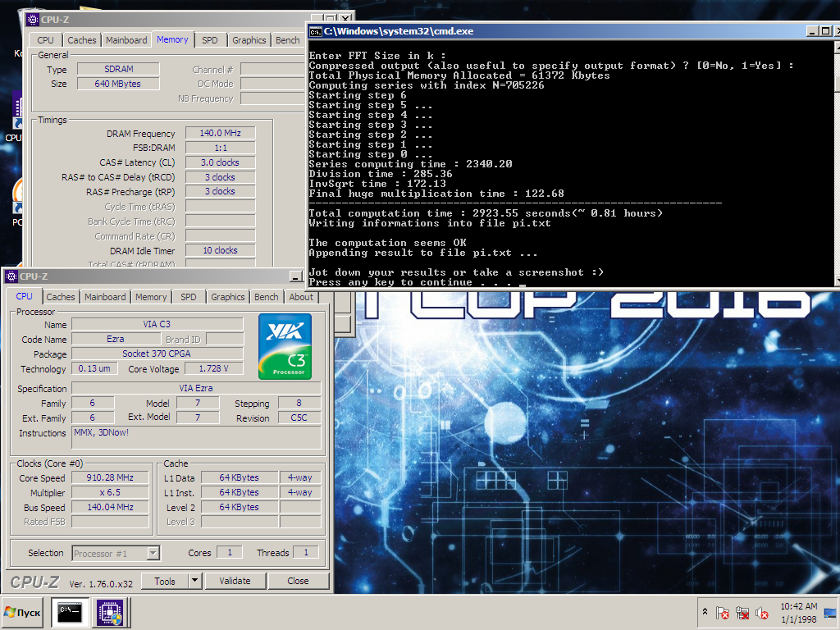840x630 pixels.
Task: Click the Validate button
Action: [235, 581]
